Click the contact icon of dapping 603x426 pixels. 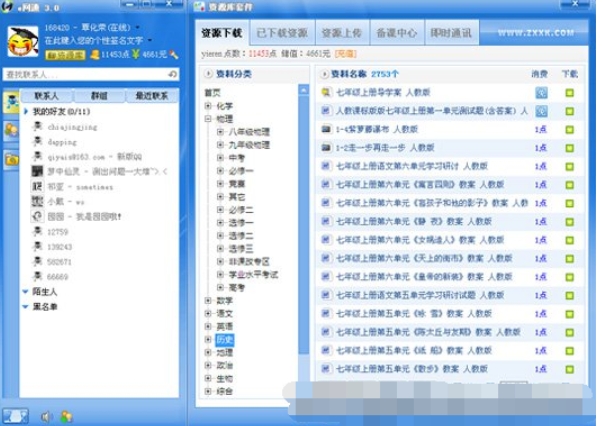pos(37,142)
